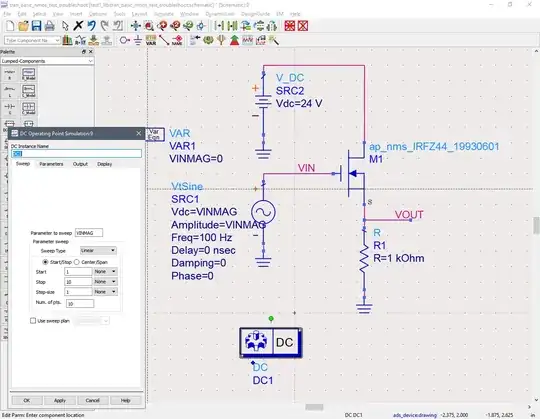
Task: Select the Start/Stop radio button
Action: (x=45, y=262)
